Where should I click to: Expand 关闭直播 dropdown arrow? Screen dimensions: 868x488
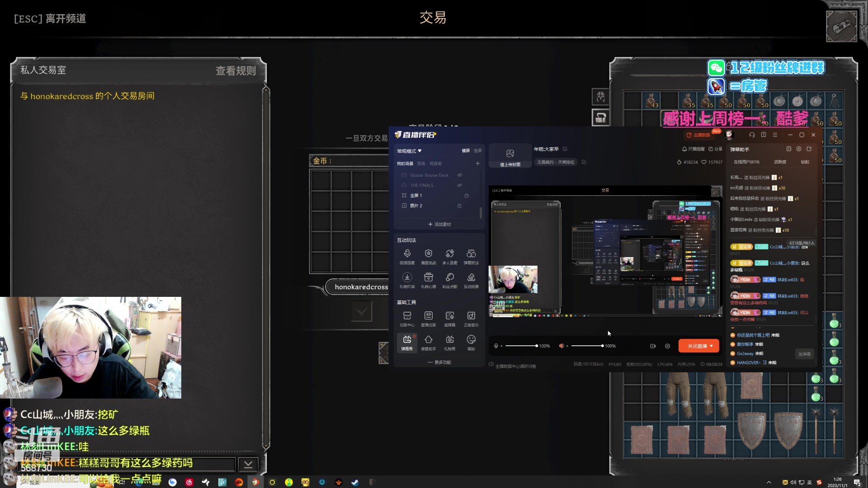(712, 346)
